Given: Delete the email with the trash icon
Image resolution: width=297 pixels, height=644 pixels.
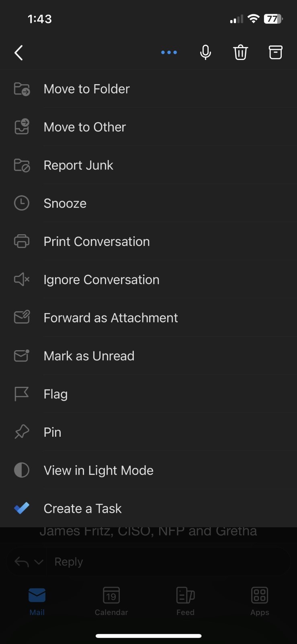Looking at the screenshot, I should (x=240, y=52).
